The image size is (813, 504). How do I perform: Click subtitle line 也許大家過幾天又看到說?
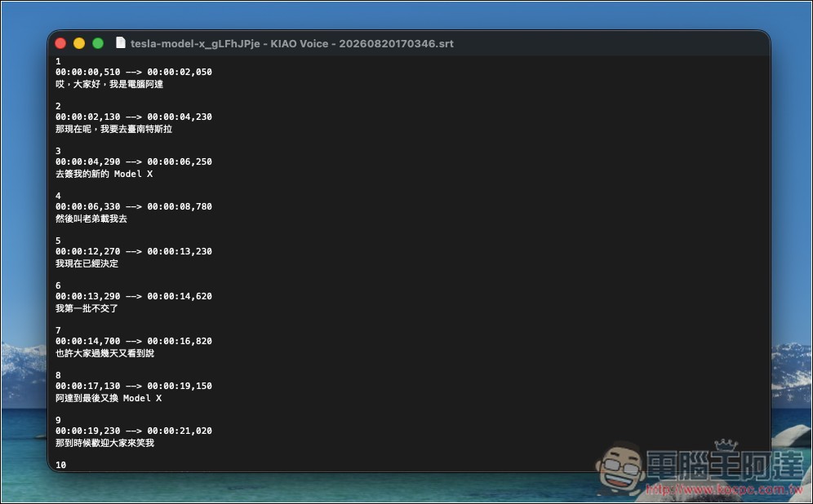click(x=104, y=353)
